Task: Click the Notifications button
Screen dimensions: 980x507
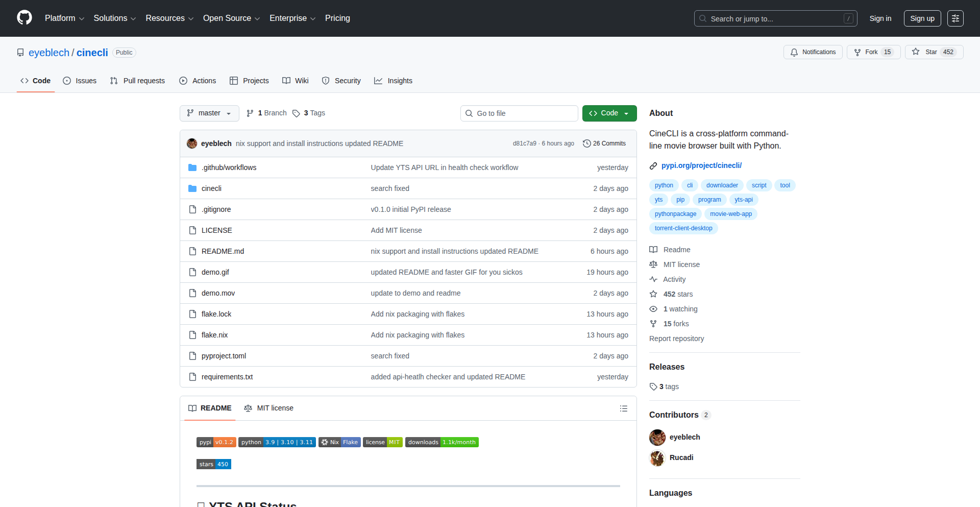Action: tap(813, 52)
